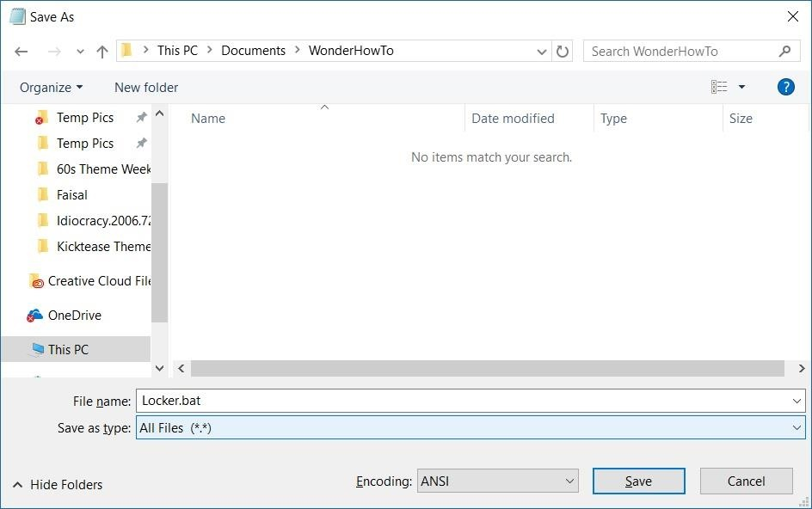Image resolution: width=812 pixels, height=509 pixels.
Task: Open the File name dropdown arrow
Action: [x=797, y=401]
